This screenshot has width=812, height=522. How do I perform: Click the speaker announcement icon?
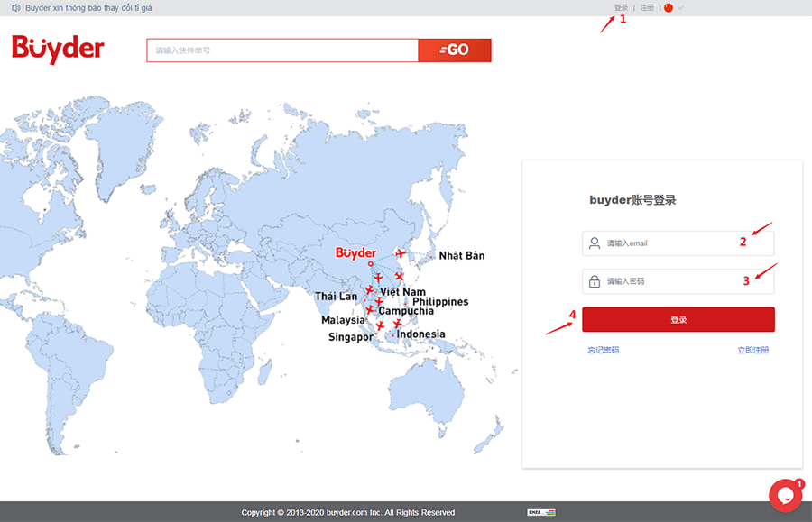coord(16,8)
